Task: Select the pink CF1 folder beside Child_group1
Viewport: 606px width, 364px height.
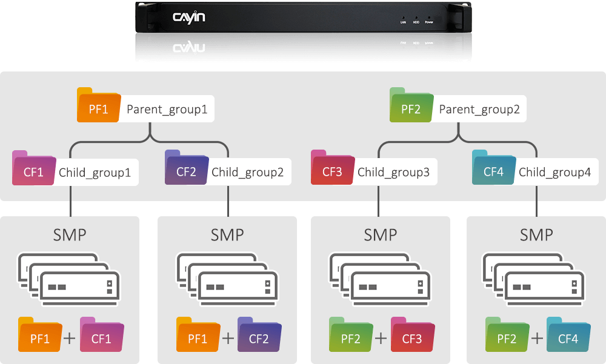Action: (34, 168)
